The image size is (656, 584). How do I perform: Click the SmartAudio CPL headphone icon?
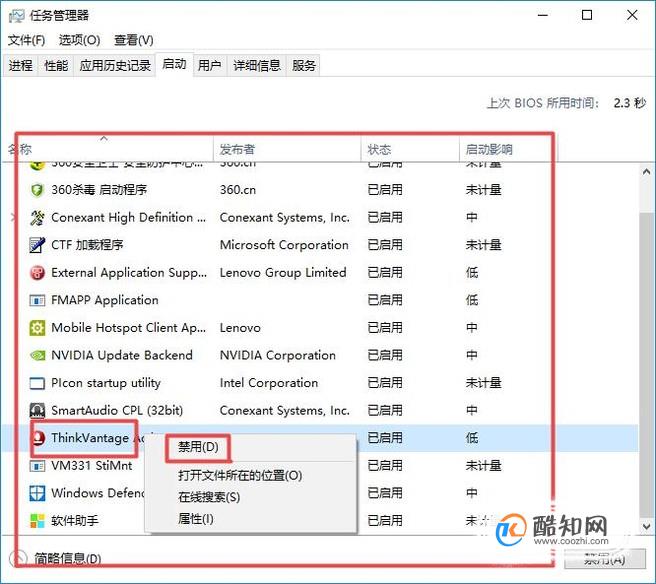tap(37, 411)
